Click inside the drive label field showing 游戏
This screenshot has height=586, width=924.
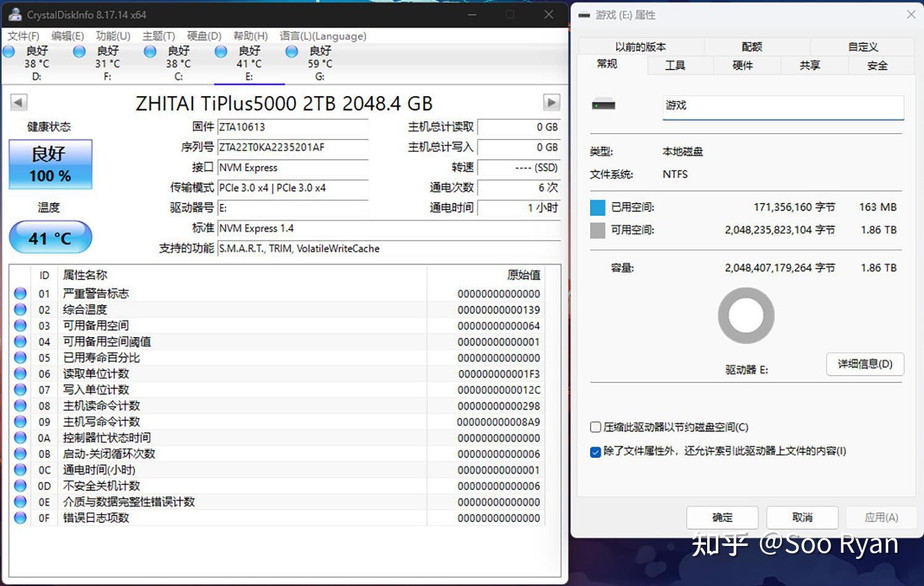coord(782,106)
